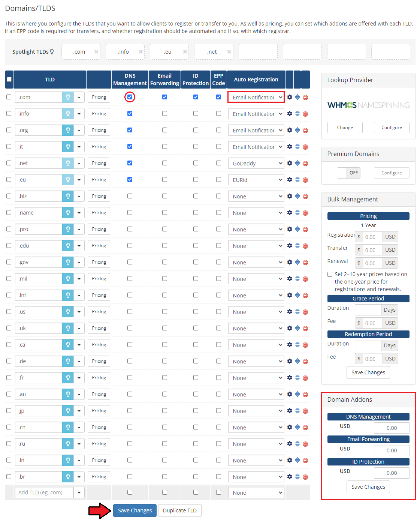The height and width of the screenshot is (521, 420).
Task: Open Auto Registration dropdown showing EURid
Action: 256,180
